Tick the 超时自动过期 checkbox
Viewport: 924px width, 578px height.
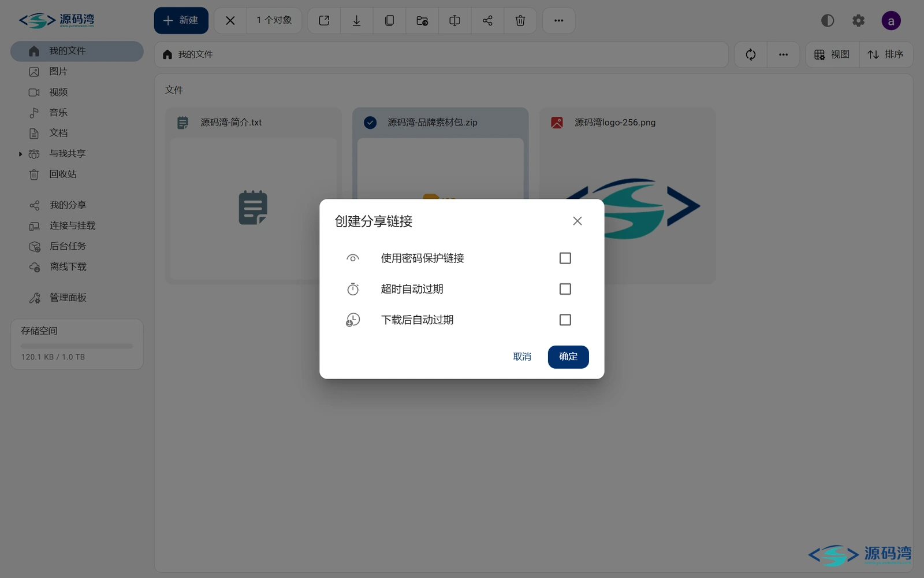[565, 289]
